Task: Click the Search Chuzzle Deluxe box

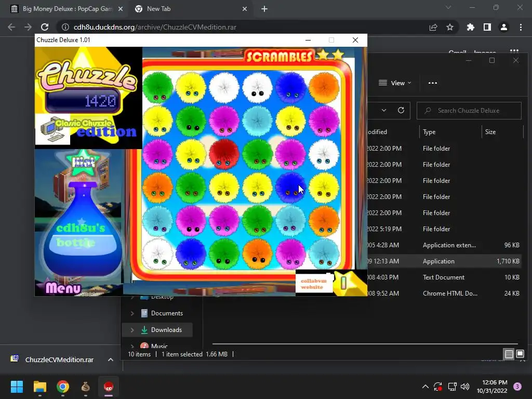Action: click(x=469, y=111)
